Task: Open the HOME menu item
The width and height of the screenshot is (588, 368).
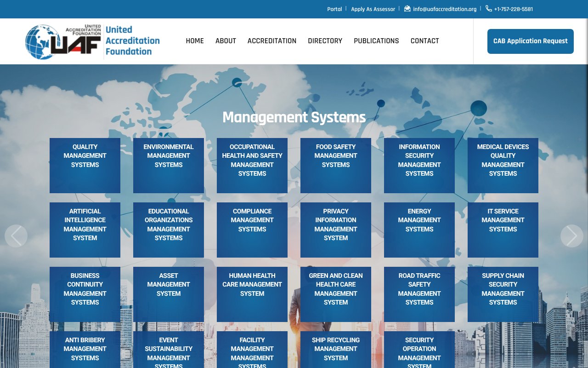Action: point(195,41)
